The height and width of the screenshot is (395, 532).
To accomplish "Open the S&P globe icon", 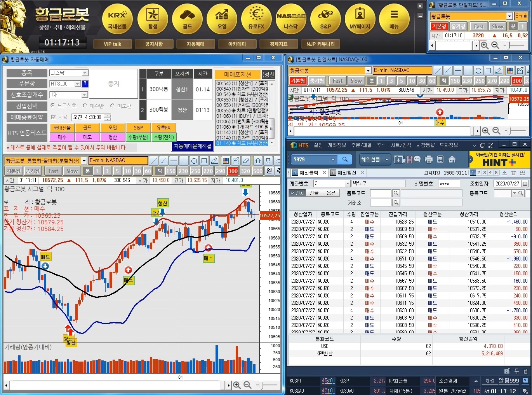I will (325, 19).
